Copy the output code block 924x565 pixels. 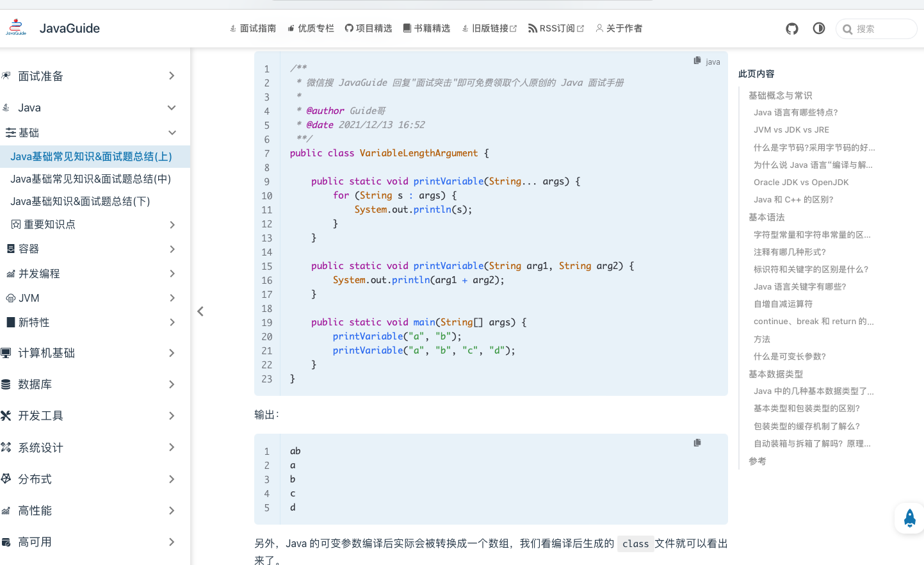pos(697,442)
